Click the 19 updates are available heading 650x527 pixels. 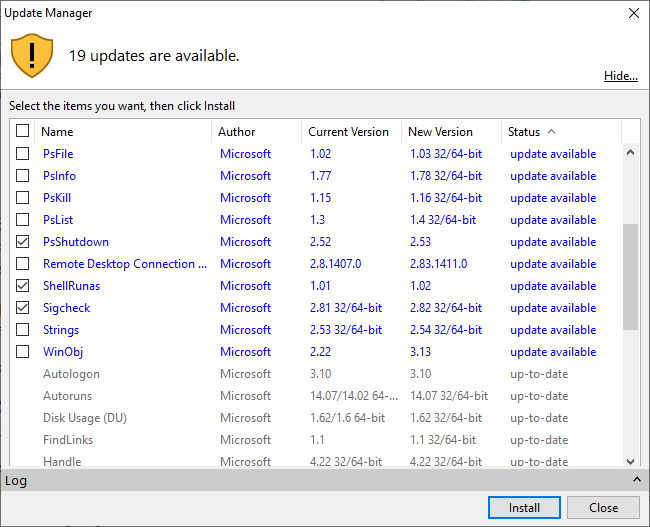pos(154,56)
